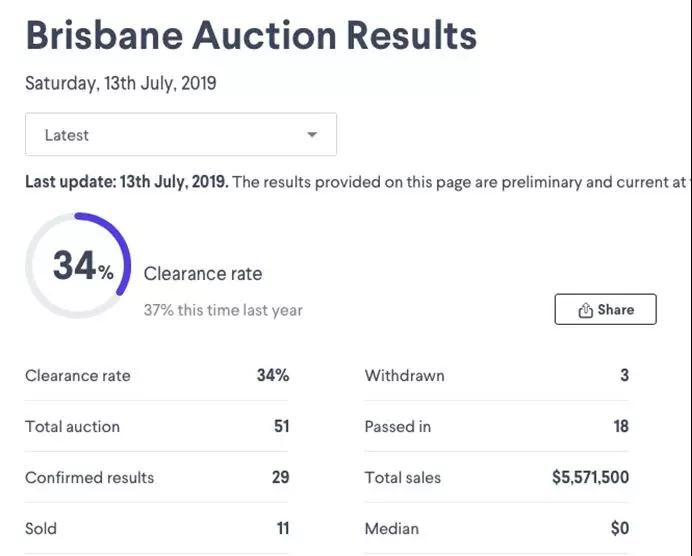
Task: Select the Clearance rate 34% table row
Action: (x=157, y=376)
